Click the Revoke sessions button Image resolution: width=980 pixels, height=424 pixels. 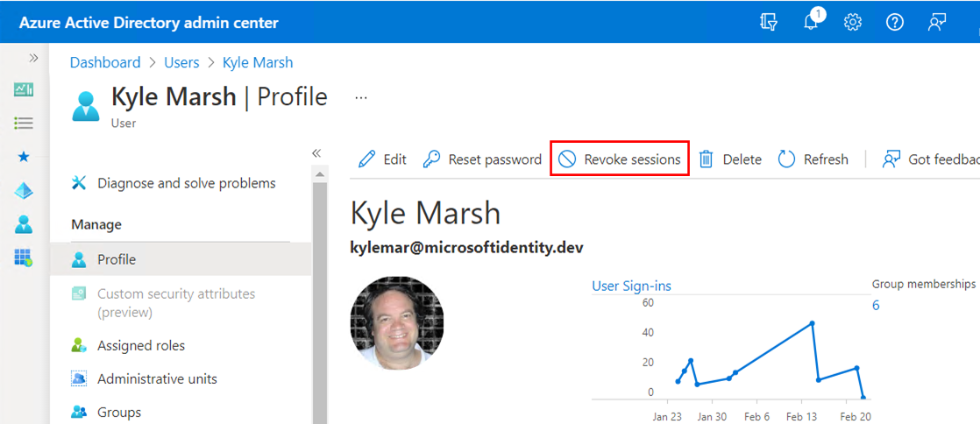[620, 159]
